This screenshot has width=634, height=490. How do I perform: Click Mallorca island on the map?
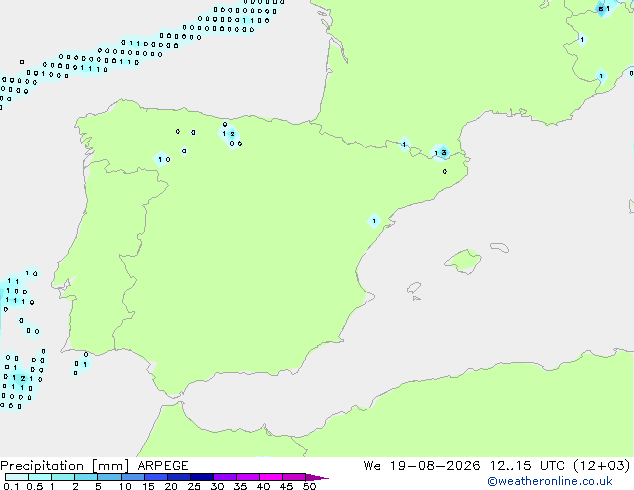pos(464,261)
